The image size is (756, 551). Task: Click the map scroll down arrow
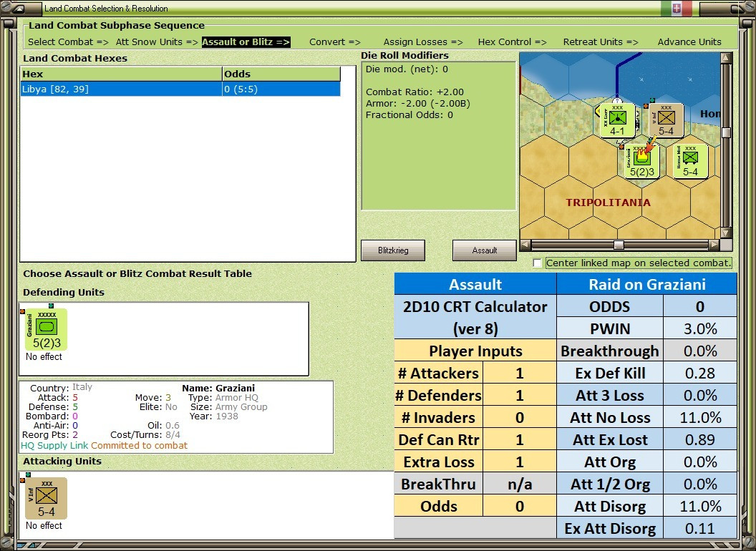click(726, 233)
